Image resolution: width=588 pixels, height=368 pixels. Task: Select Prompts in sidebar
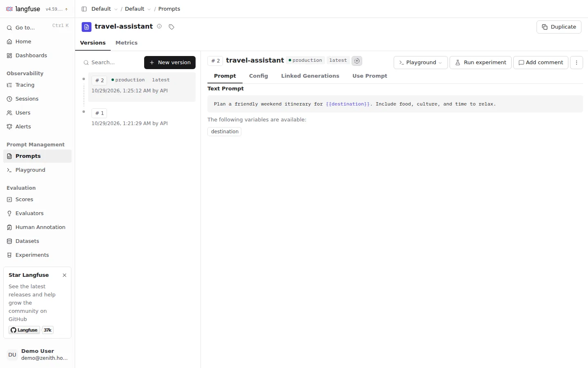pos(38,156)
